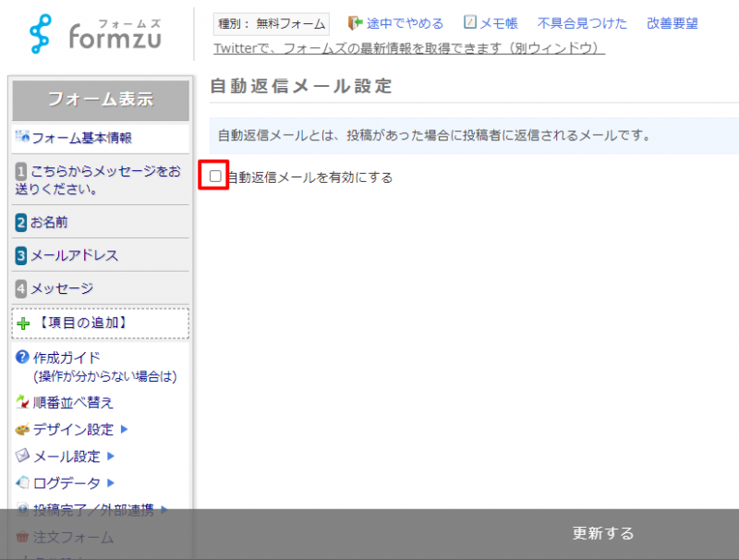Click the 不具合見つけた link
Image resolution: width=739 pixels, height=560 pixels.
coord(582,23)
